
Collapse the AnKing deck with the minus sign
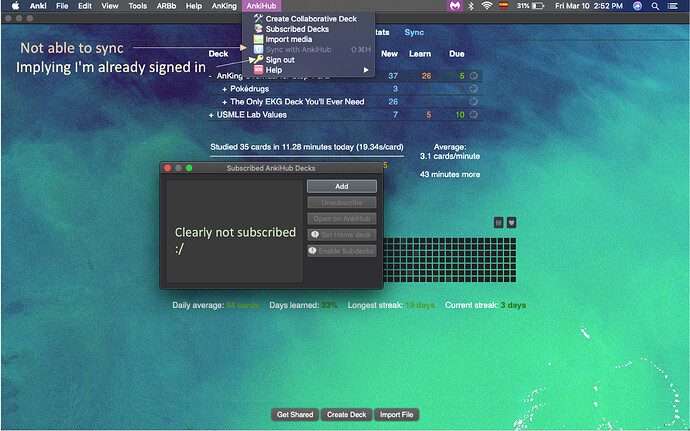coord(211,76)
